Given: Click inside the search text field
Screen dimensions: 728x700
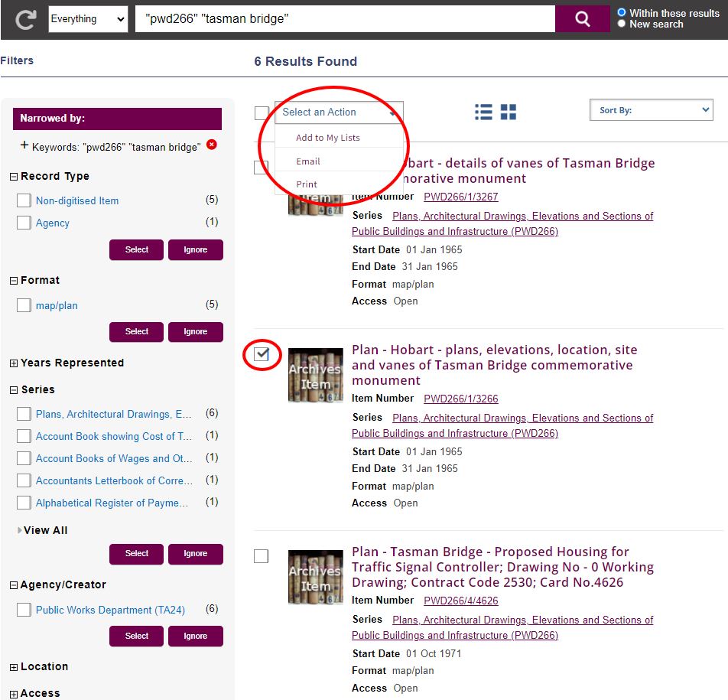Looking at the screenshot, I should tap(344, 20).
